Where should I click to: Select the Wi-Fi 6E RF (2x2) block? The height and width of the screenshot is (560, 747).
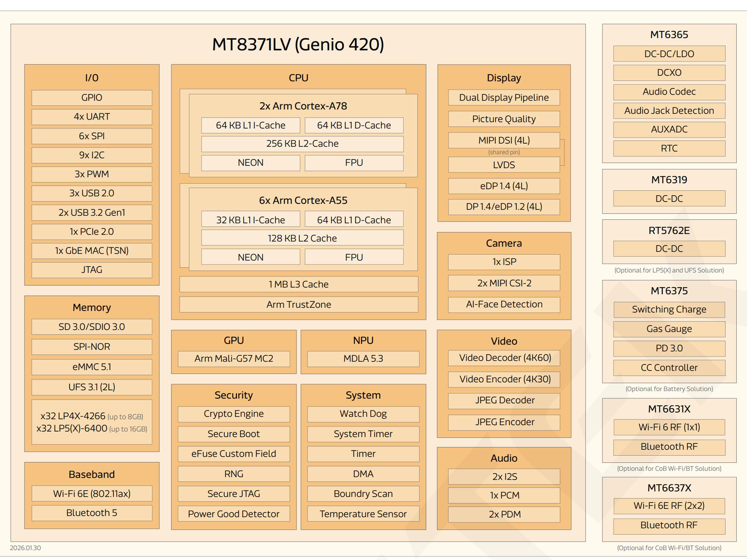click(668, 506)
